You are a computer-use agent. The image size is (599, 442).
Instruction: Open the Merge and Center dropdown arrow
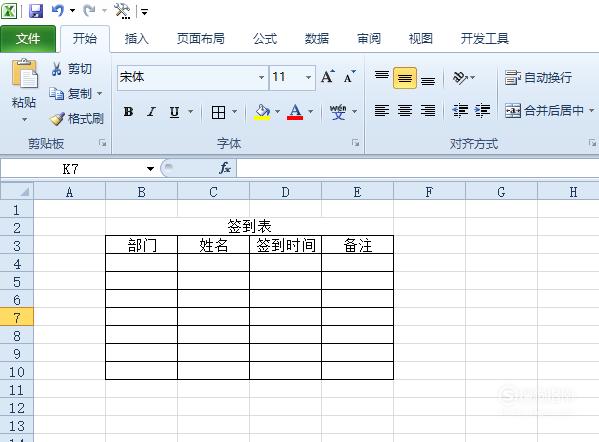click(591, 111)
